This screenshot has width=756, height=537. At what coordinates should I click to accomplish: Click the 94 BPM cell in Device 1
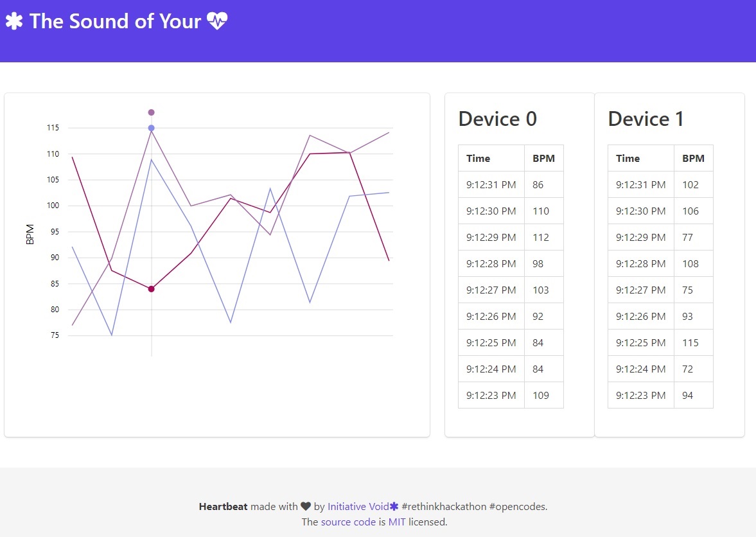coord(693,395)
